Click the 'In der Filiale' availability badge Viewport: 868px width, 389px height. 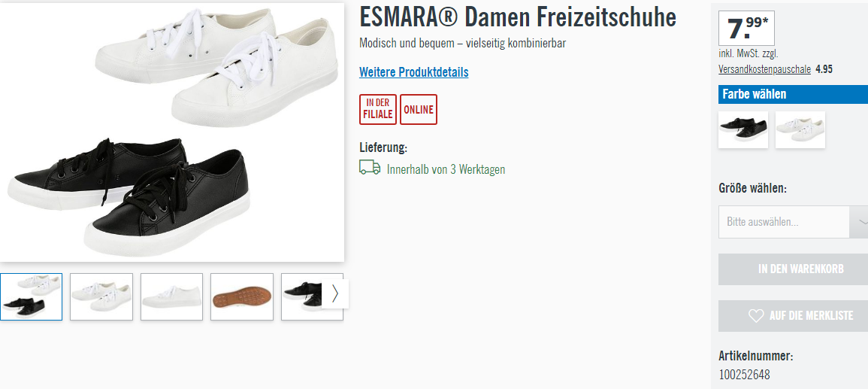click(378, 109)
